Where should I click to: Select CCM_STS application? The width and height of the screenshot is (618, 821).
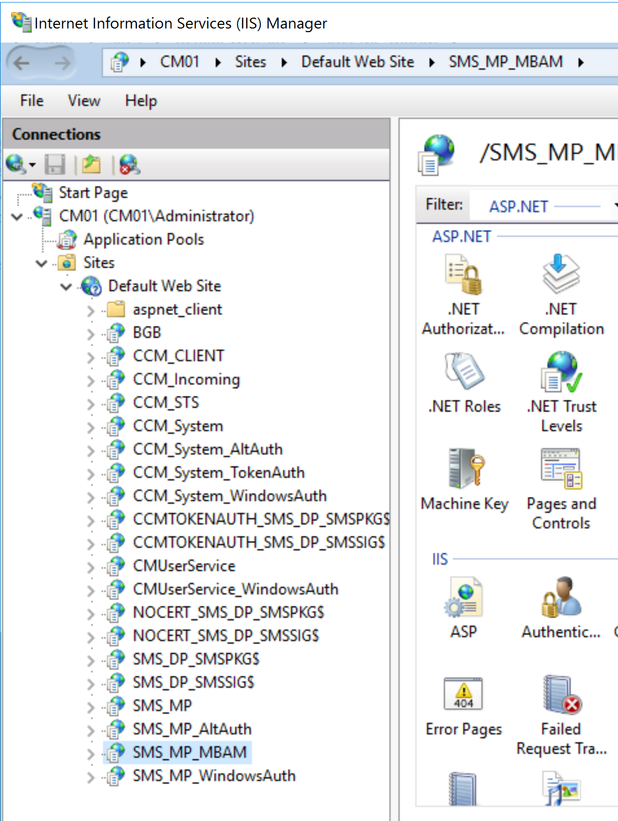coord(165,403)
